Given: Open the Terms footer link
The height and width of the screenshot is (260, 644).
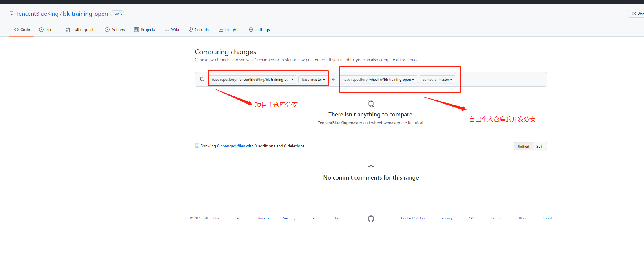Looking at the screenshot, I should [239, 218].
